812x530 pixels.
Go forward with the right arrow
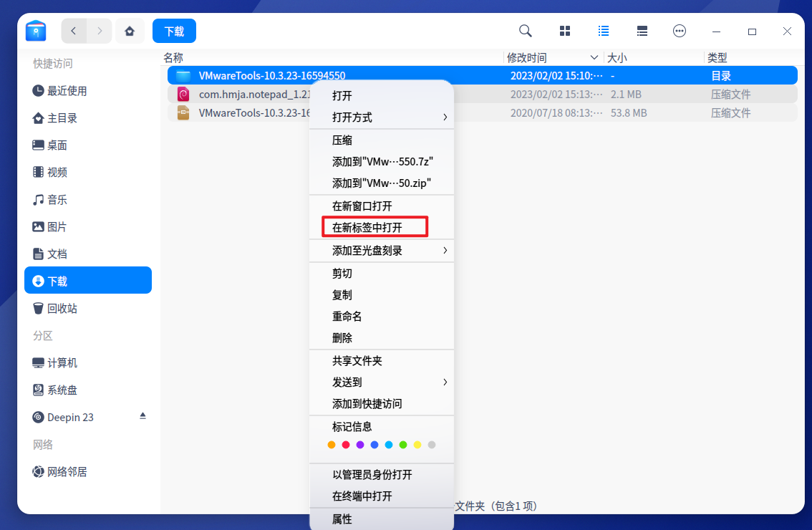coord(100,31)
